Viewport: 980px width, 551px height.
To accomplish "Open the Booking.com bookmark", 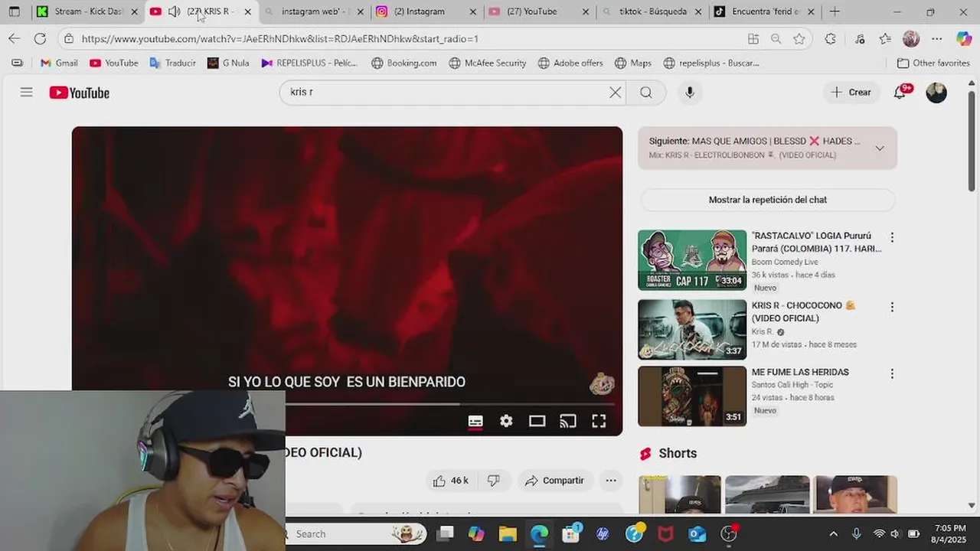I will 404,63.
